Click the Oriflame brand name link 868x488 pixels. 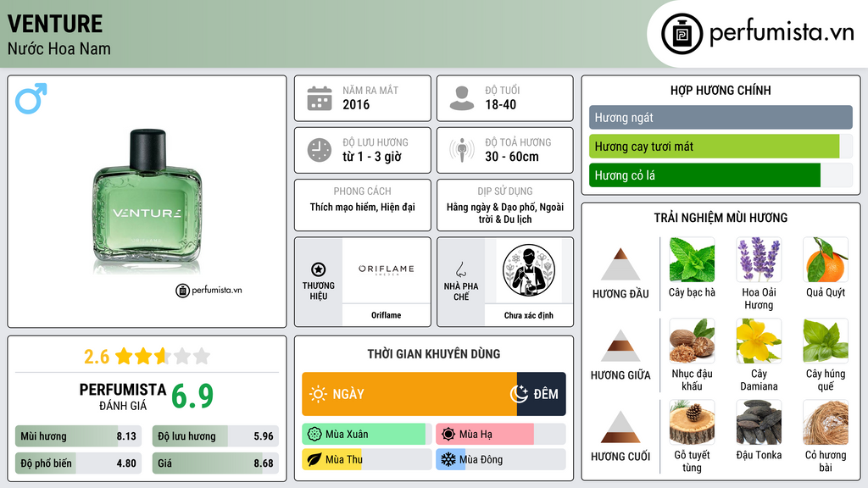point(386,315)
